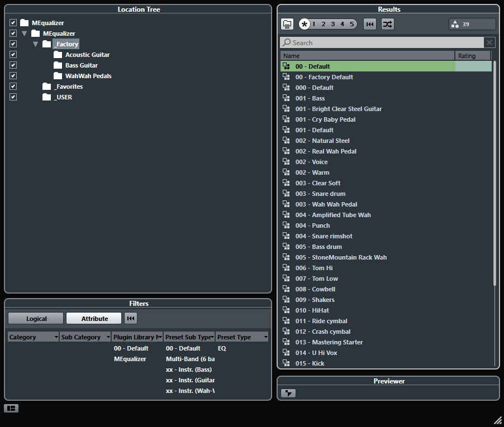Toggle checkbox for the expanded MEqualizer subfolder
This screenshot has height=427, width=504.
coord(13,33)
